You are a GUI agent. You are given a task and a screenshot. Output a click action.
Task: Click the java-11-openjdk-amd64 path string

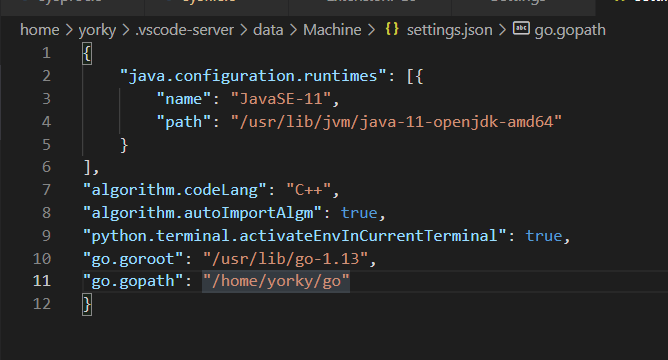coord(396,122)
